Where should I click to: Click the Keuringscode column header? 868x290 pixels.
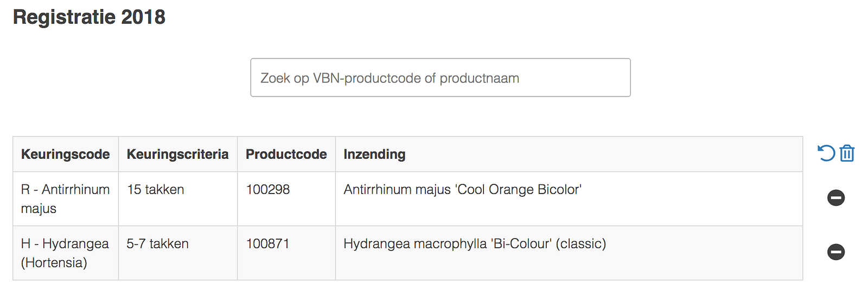click(x=65, y=154)
